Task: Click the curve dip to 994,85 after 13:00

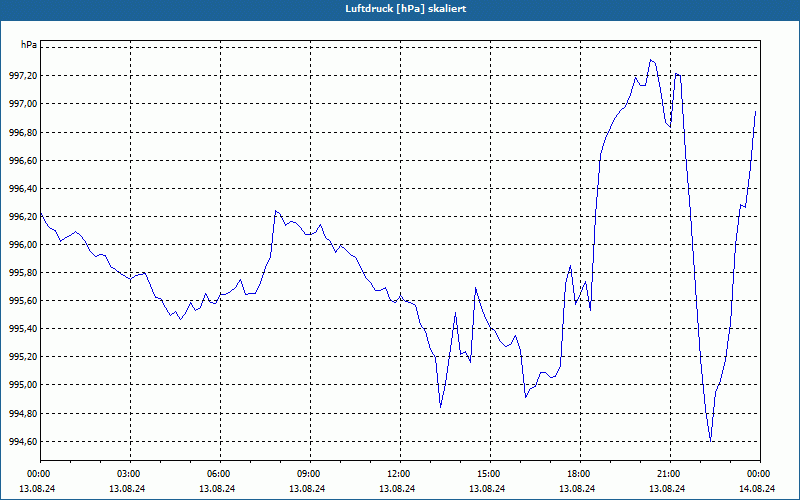Action: (x=440, y=407)
